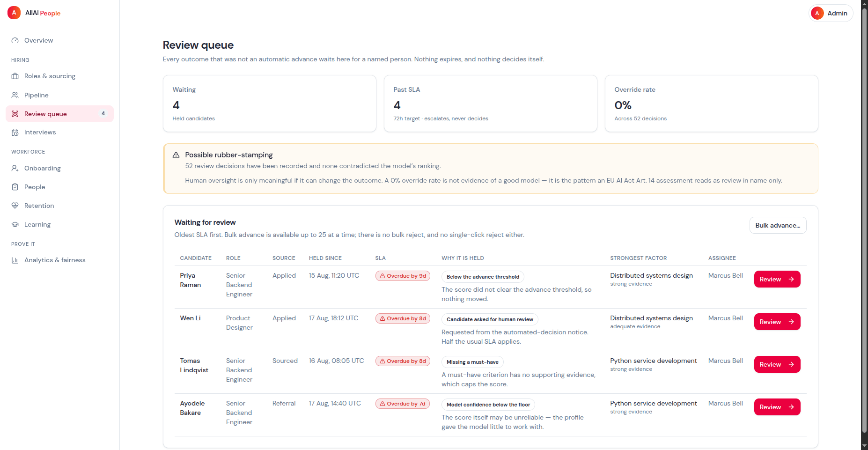This screenshot has height=450, width=868.
Task: Click 'Candidate asked for human review' tag
Action: click(x=490, y=319)
